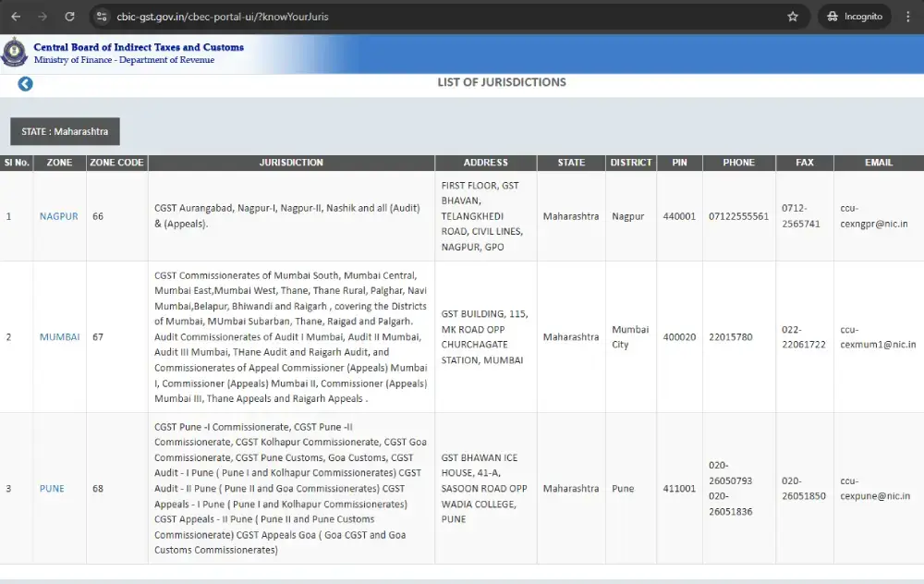Click the Central Board of Indirect Taxes heading
This screenshot has height=584, width=924.
pos(137,47)
